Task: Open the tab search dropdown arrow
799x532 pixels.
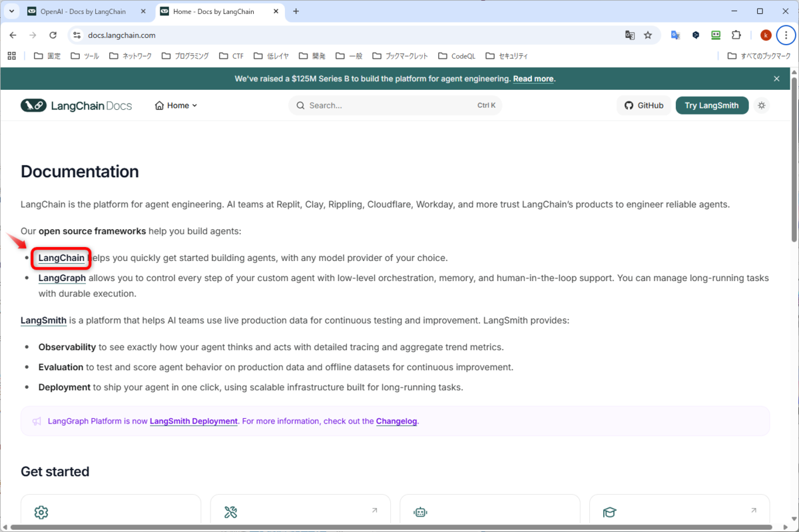Action: point(11,11)
